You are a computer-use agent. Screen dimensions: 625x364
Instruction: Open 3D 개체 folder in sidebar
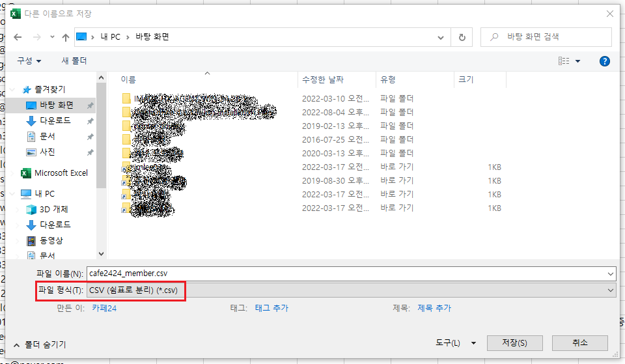(54, 209)
